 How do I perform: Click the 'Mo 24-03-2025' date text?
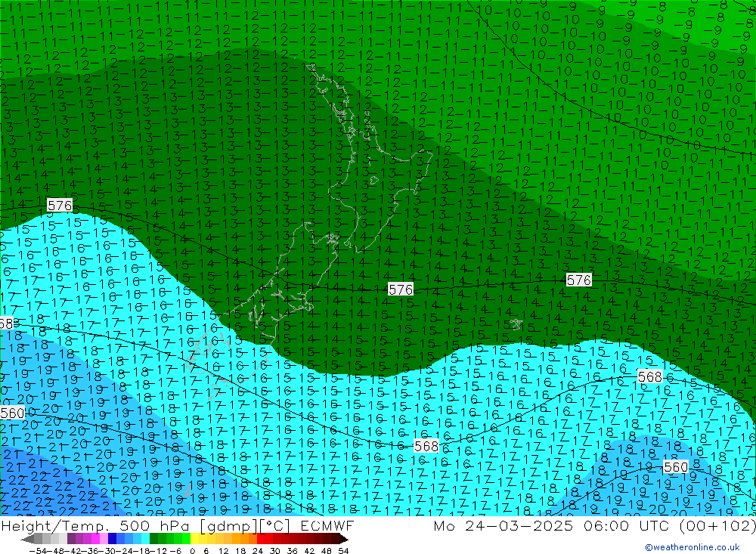click(503, 525)
